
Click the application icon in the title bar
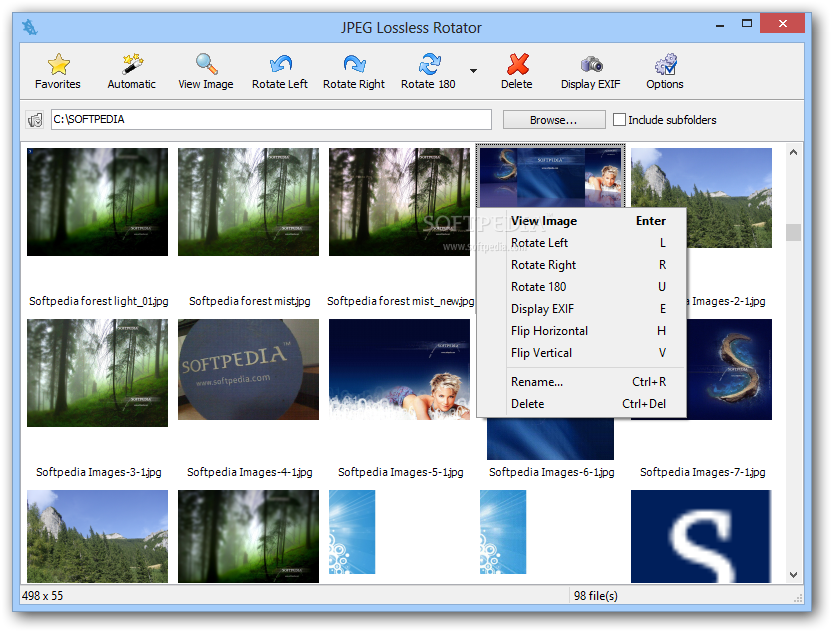click(x=30, y=27)
